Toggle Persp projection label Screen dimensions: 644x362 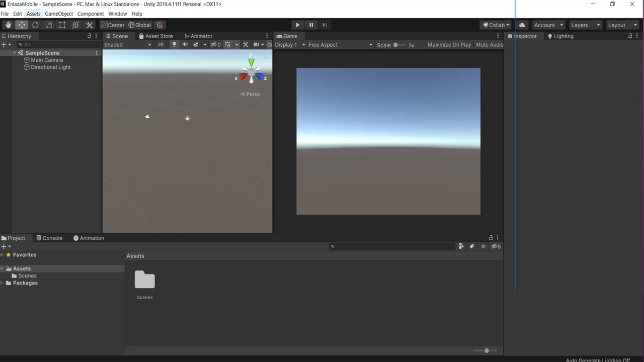click(251, 94)
